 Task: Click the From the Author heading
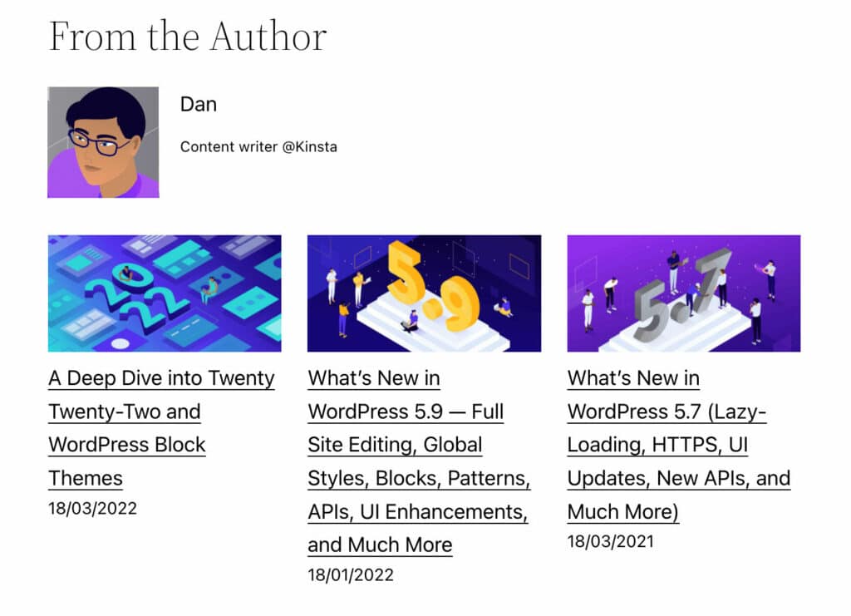pos(188,37)
